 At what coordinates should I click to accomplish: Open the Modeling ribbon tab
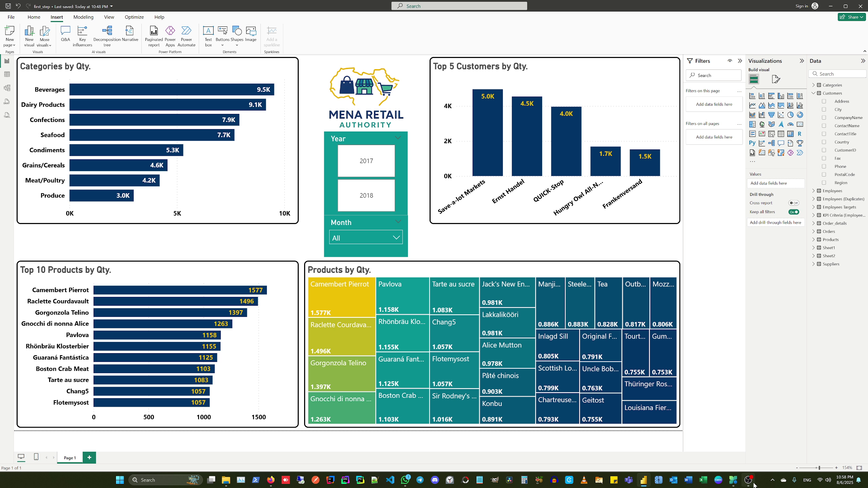pyautogui.click(x=83, y=17)
